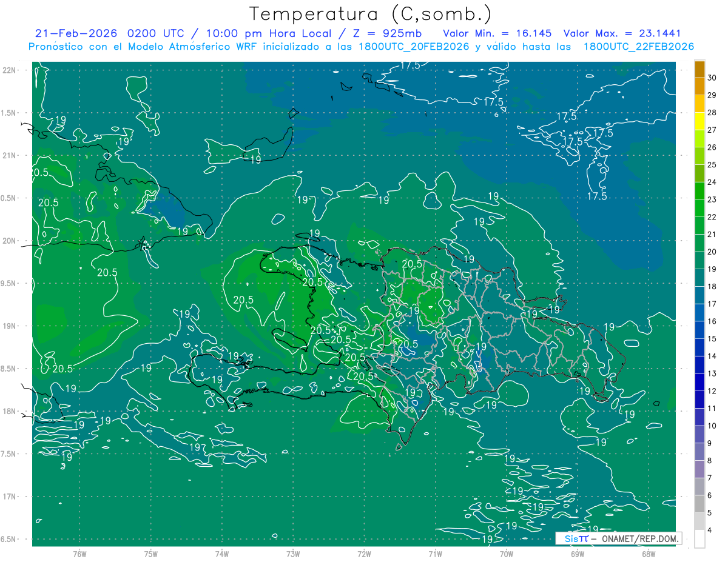Click the 20N latitude label
This screenshot has width=728, height=562.
click(10, 241)
